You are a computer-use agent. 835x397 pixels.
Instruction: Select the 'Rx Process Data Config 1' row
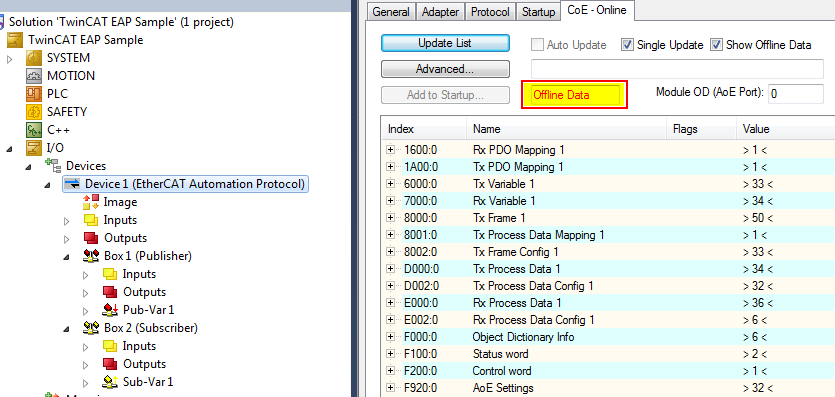pos(608,320)
